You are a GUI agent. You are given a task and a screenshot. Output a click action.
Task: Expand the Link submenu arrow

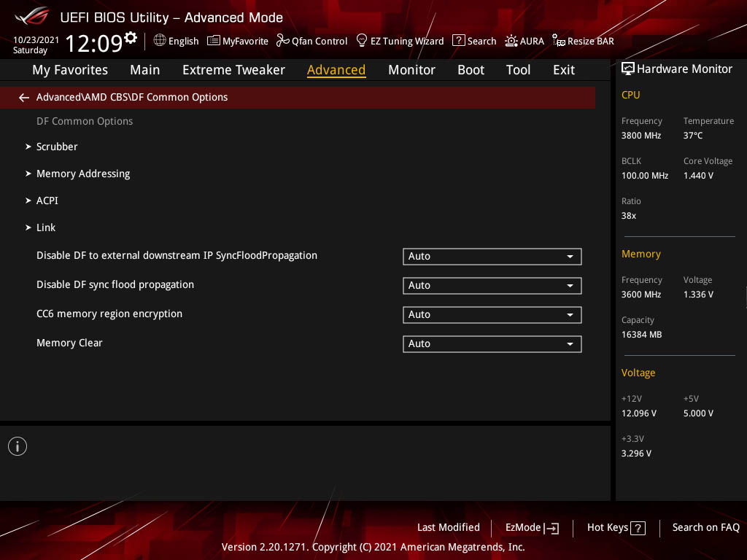click(28, 227)
